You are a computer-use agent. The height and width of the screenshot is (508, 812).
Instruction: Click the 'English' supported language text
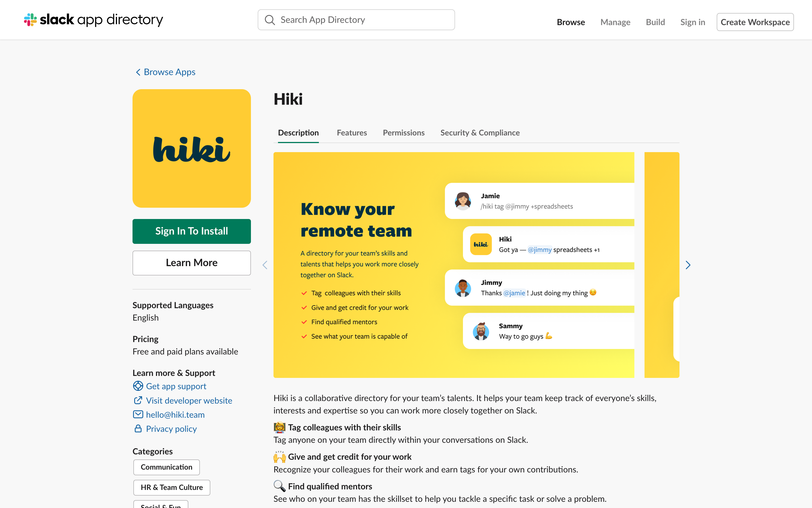coord(145,317)
